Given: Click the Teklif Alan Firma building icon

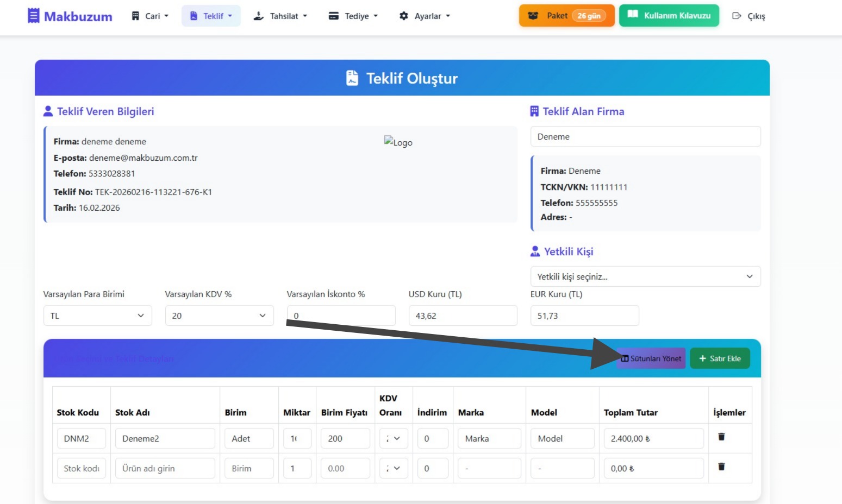Looking at the screenshot, I should click(534, 111).
